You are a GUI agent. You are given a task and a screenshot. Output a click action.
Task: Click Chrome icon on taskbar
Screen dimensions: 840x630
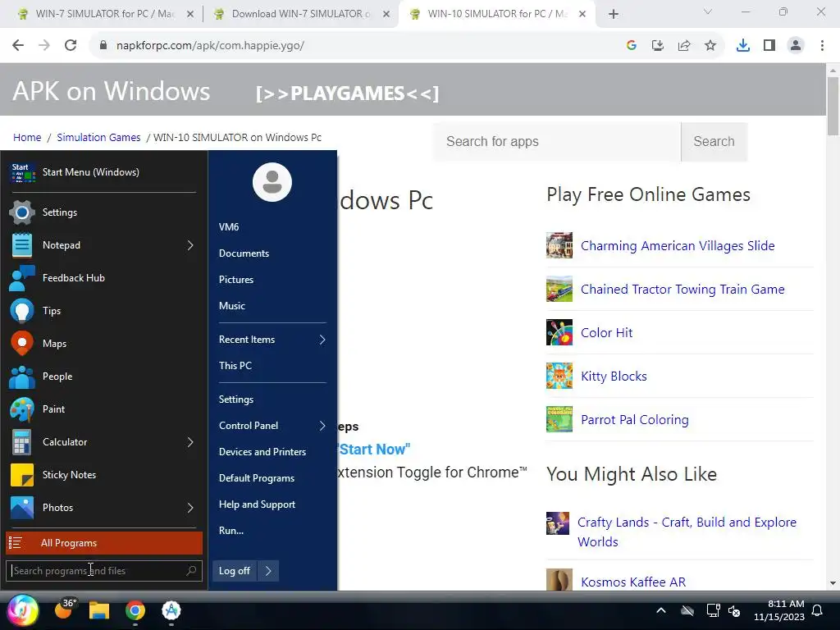pos(135,610)
